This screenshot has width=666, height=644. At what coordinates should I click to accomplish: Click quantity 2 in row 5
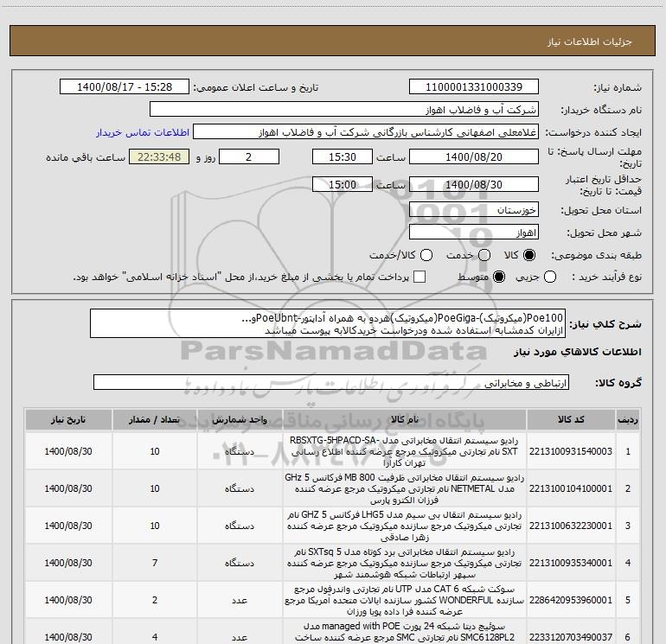pyautogui.click(x=155, y=600)
